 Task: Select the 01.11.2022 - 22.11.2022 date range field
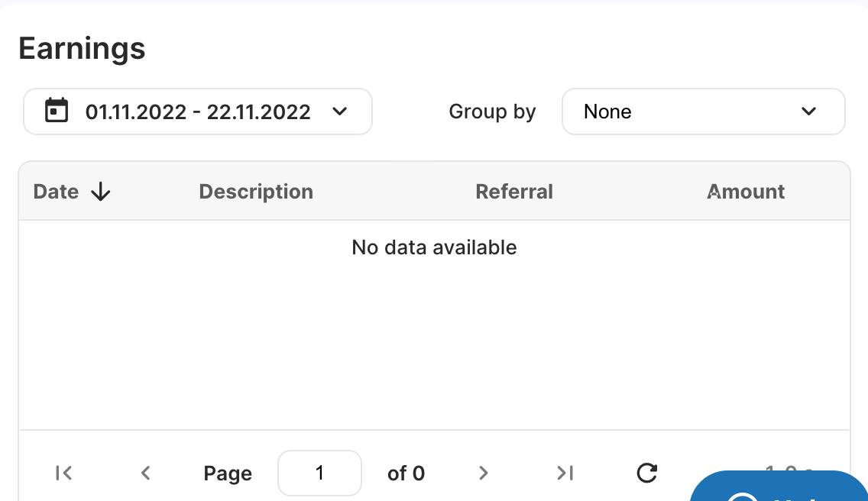point(198,112)
